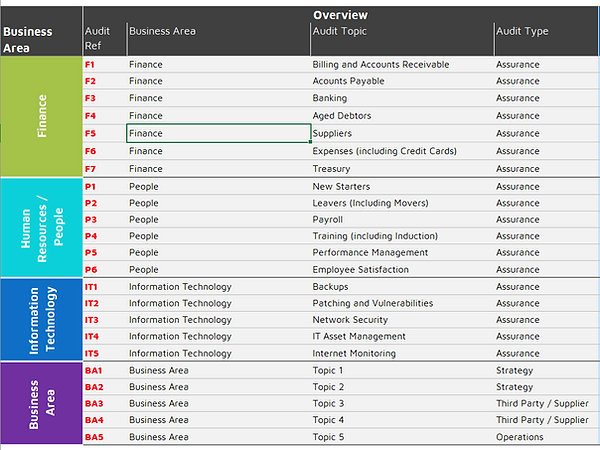Viewport: 600px width, 450px height.
Task: Click audit ref BA2
Action: click(104, 387)
